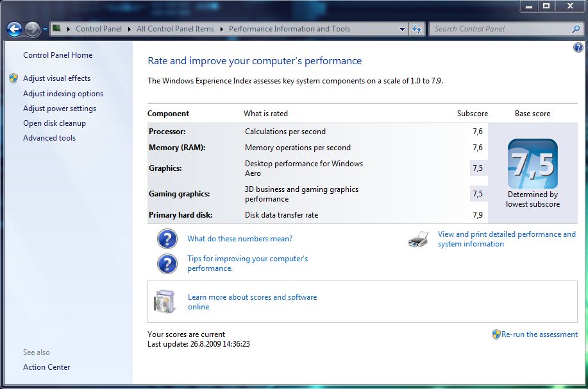588x389 pixels.
Task: Open the back navigation recent pages chevron
Action: pos(44,29)
